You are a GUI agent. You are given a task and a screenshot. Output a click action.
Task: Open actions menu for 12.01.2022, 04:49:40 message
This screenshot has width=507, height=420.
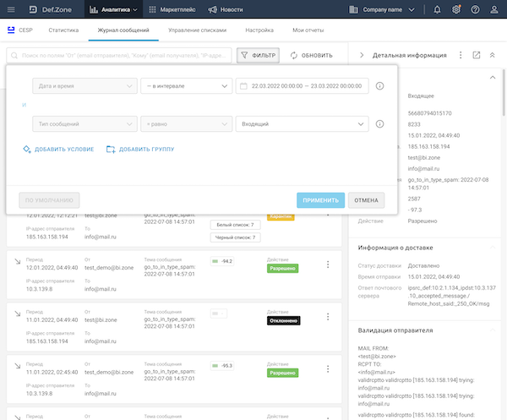328,265
